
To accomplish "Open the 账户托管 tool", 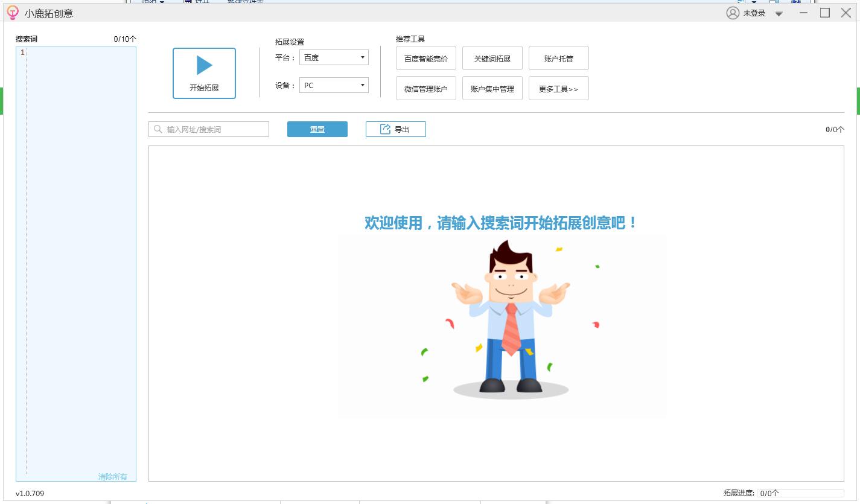I will [558, 58].
